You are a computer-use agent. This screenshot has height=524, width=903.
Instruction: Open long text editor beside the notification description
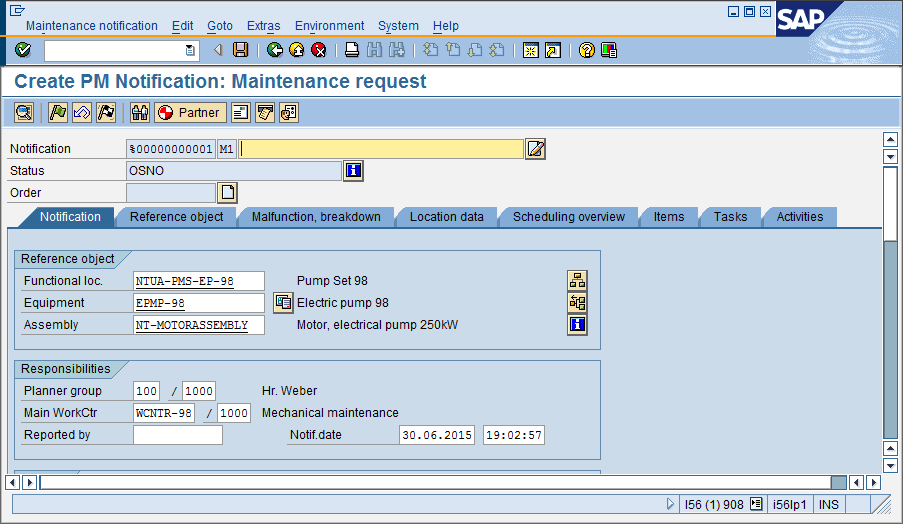click(535, 149)
